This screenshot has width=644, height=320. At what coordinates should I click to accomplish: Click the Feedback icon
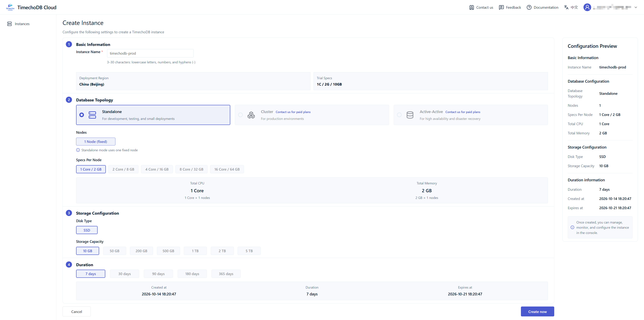(x=501, y=8)
